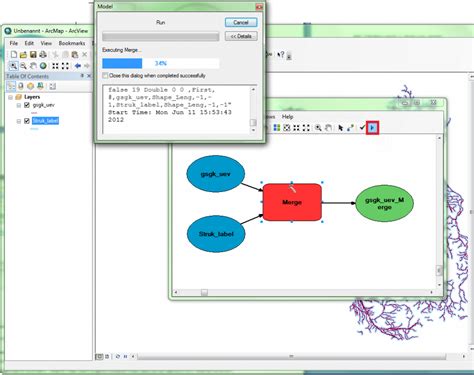Open the Help menu in model window
Viewport: 474px width, 375px height.
point(287,117)
